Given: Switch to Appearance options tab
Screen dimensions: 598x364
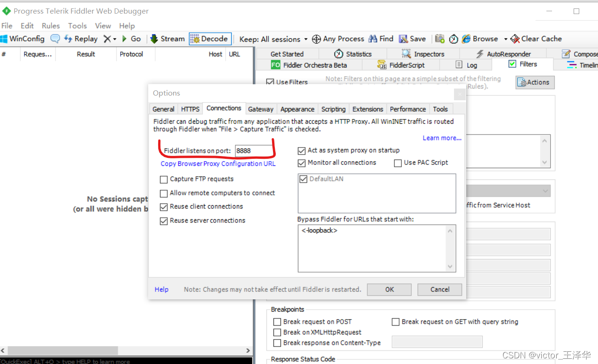Looking at the screenshot, I should (297, 109).
